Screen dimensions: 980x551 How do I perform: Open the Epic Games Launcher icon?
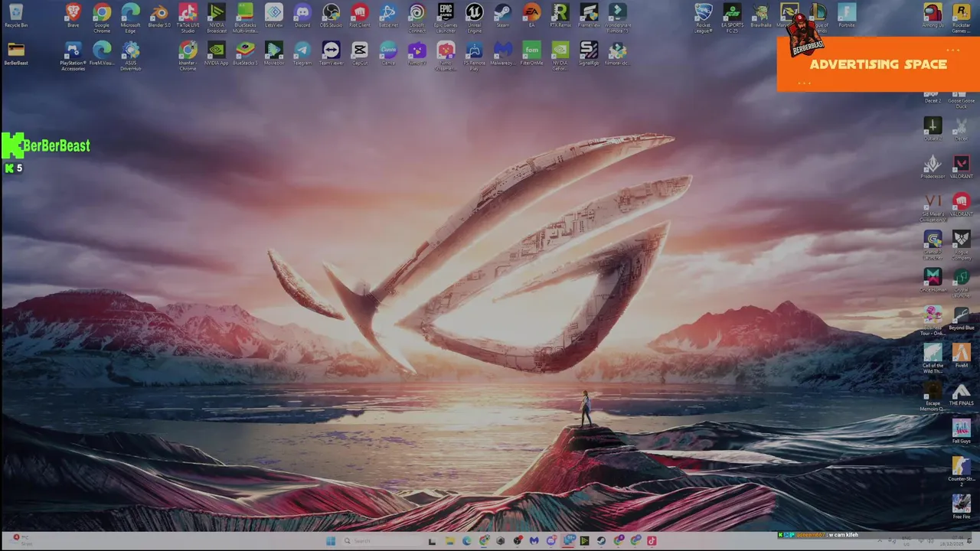click(446, 17)
